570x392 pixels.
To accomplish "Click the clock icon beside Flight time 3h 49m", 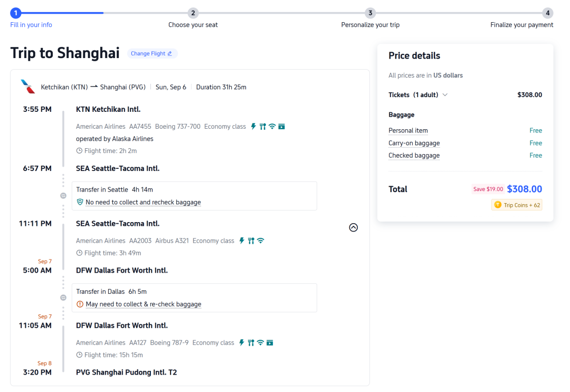I will pos(79,253).
